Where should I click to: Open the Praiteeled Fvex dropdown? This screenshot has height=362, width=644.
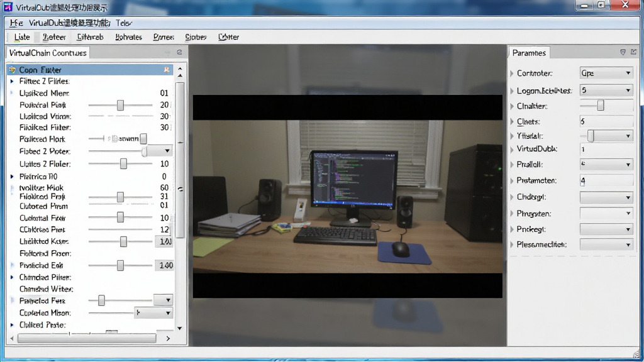tap(164, 300)
